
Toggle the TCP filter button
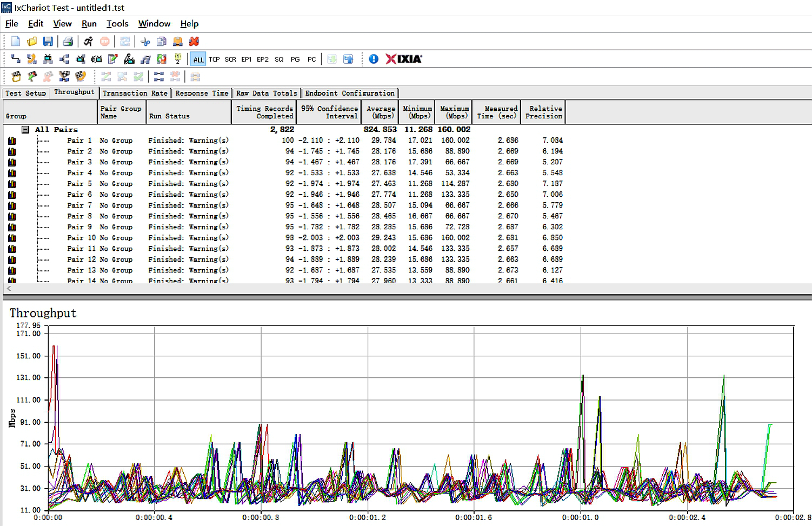[x=214, y=59]
